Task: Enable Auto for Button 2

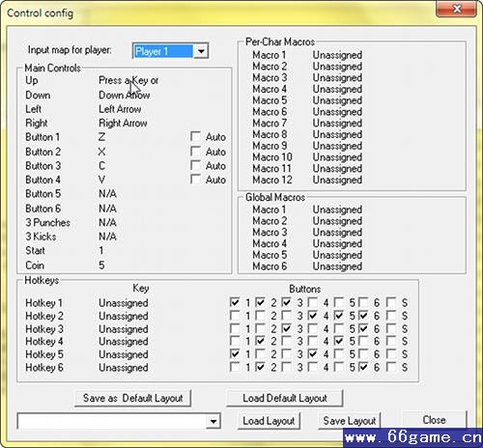Action: coord(195,151)
